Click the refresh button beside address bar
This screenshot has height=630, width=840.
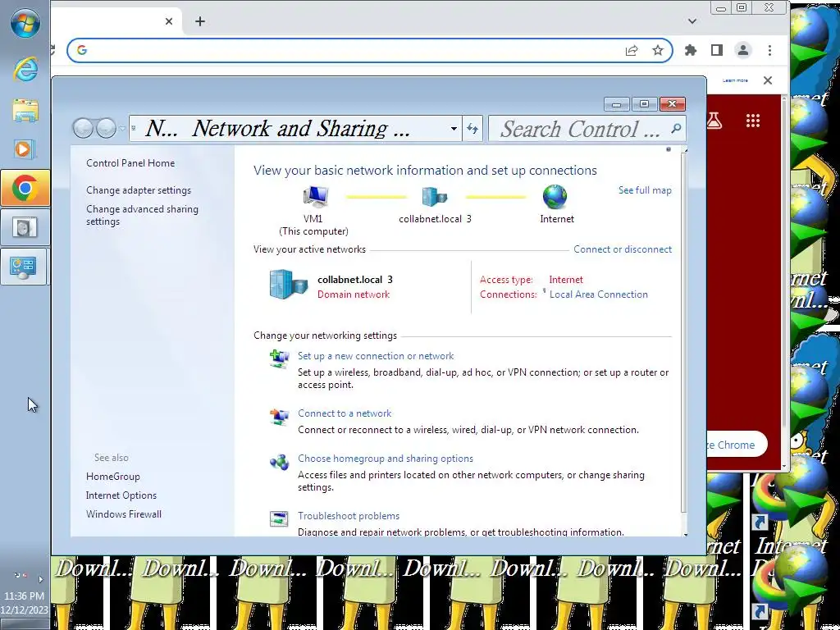tap(472, 129)
